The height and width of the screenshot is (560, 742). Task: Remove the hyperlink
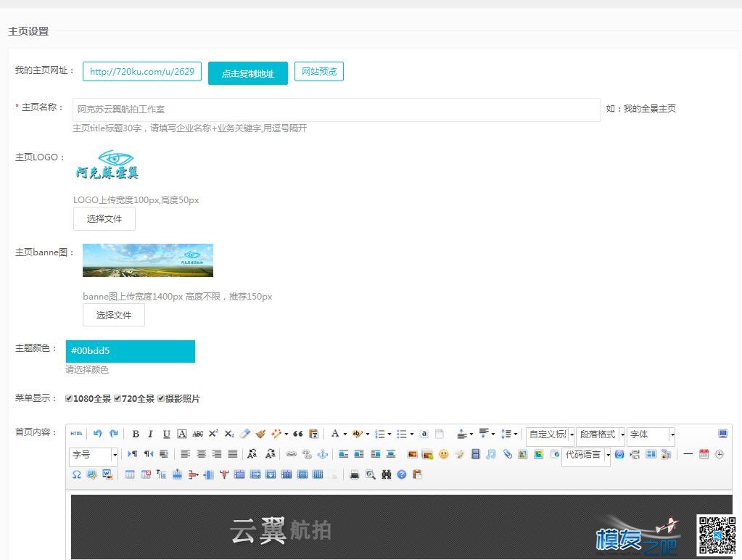point(307,454)
